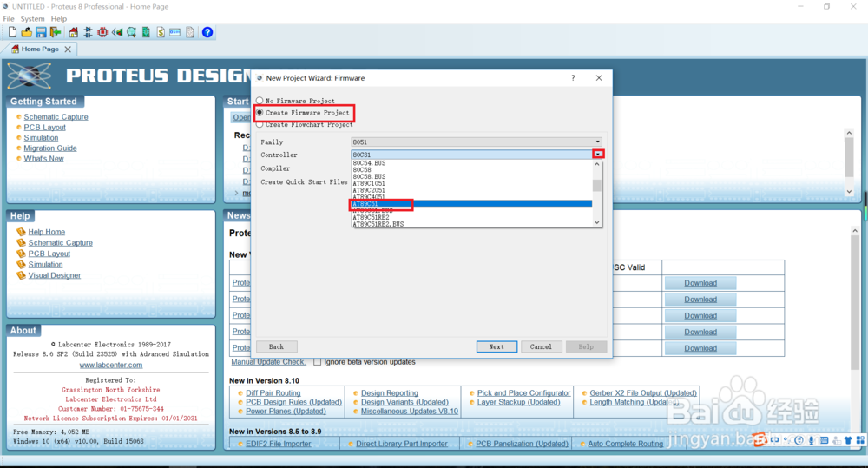Click the book icon beside Help Home
The height and width of the screenshot is (468, 868).
pos(21,232)
